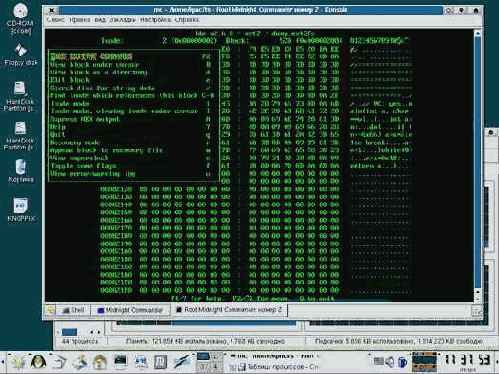Open the KNOPPIX desktop icon
Screen dimensions: 499x374
tap(21, 210)
